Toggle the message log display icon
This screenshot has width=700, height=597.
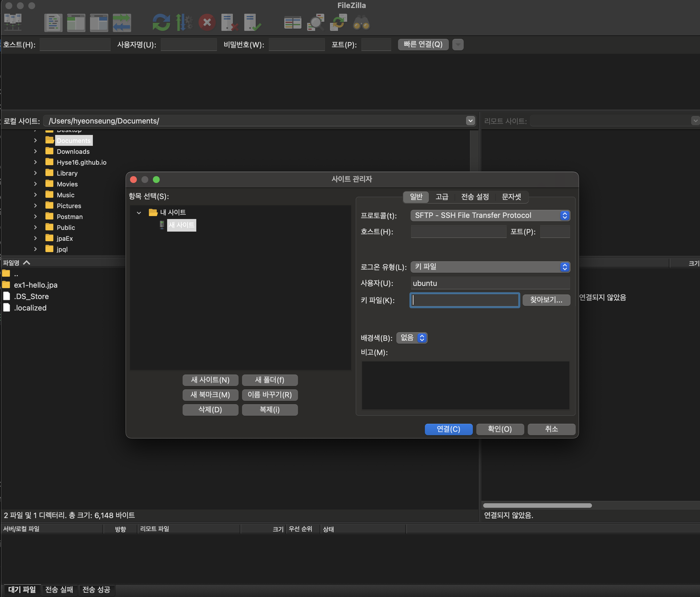[x=53, y=23]
